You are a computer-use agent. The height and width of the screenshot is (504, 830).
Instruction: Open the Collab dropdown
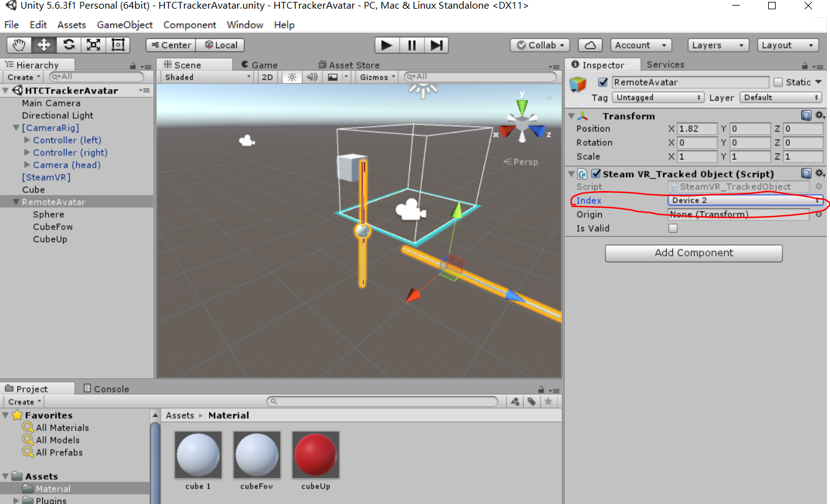click(541, 45)
